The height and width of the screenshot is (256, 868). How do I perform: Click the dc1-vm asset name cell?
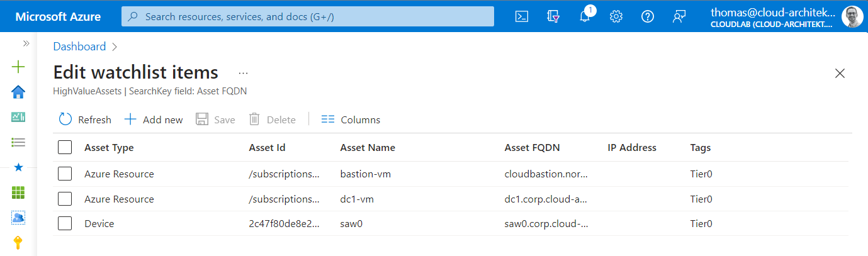coord(359,199)
